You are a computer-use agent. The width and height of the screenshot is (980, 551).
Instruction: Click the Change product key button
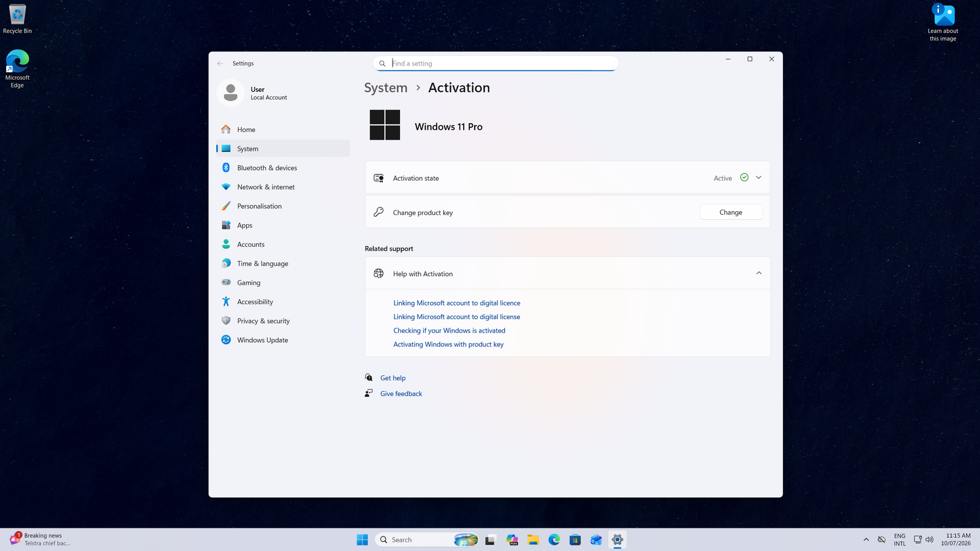tap(731, 212)
